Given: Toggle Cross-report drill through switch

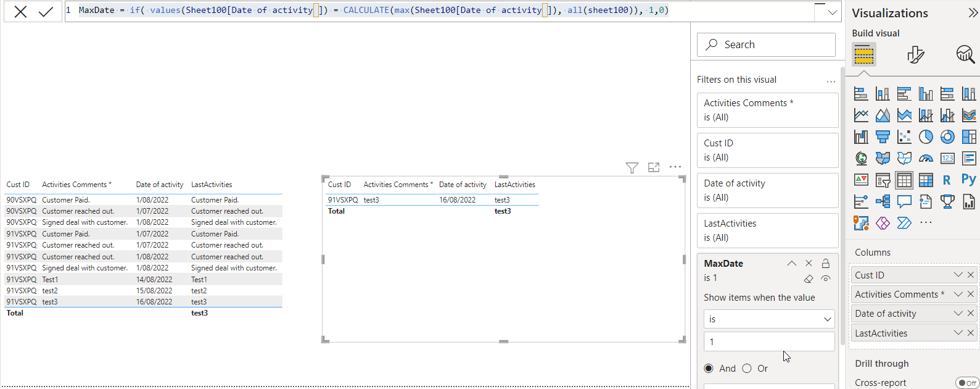Looking at the screenshot, I should 966,383.
